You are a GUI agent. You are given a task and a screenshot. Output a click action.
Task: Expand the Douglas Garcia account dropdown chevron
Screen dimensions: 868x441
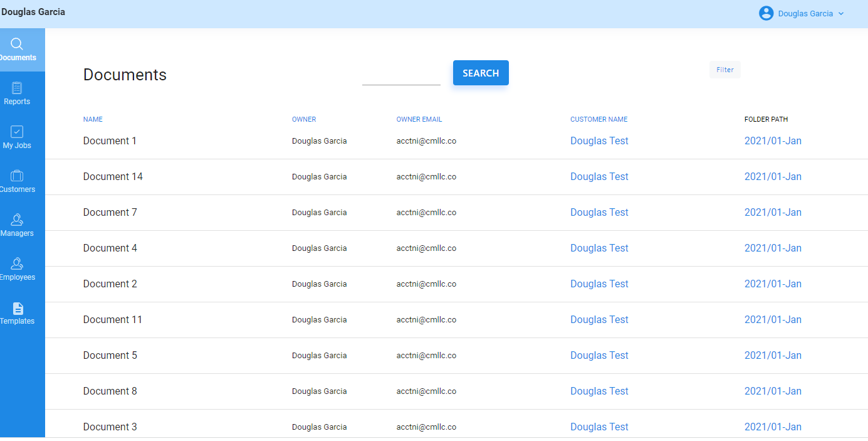point(841,14)
